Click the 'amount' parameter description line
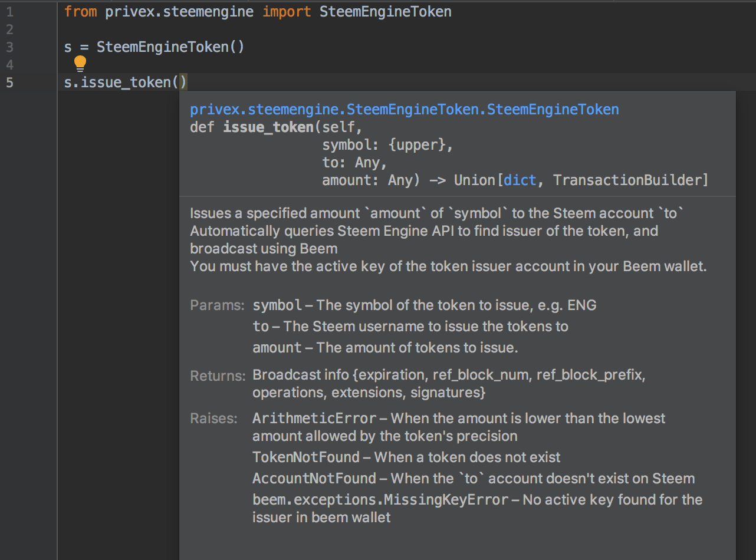Image resolution: width=756 pixels, height=560 pixels. click(x=385, y=348)
